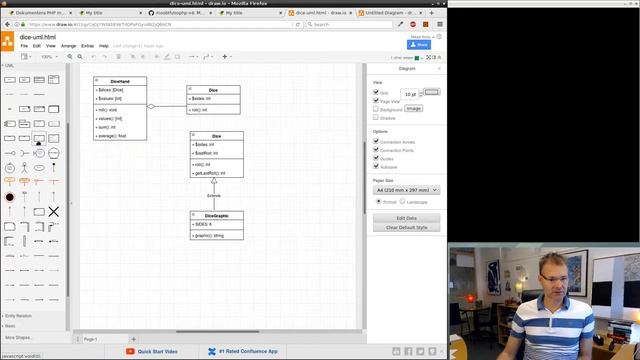Open the Edit menu
Image resolution: width=640 pixels, height=360 pixels.
[x=37, y=46]
